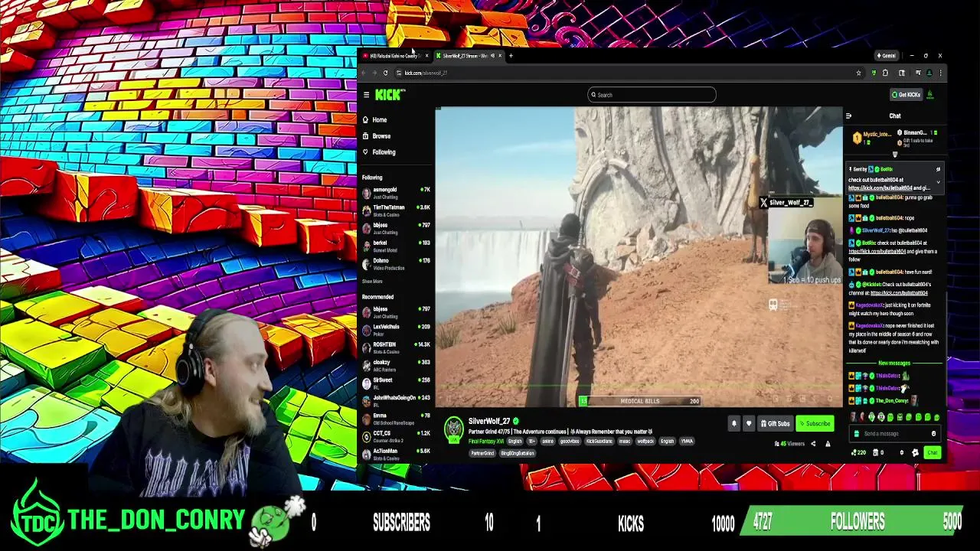
Task: Mute tab audio icon on Kick tab
Action: (492, 56)
